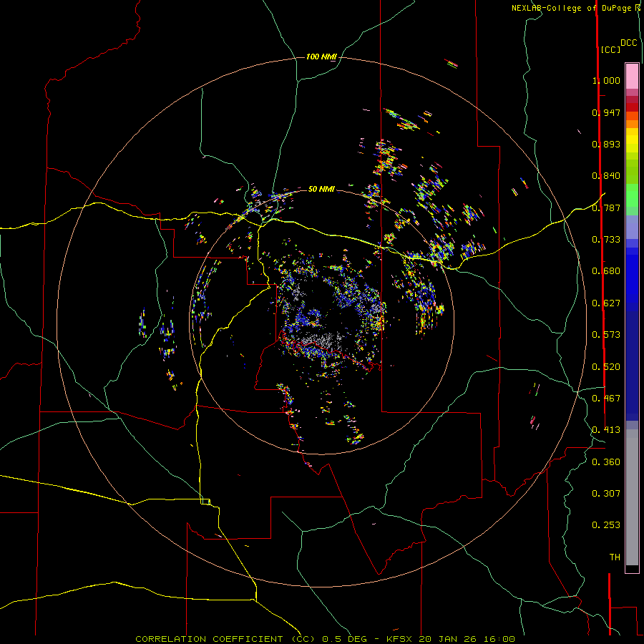The height and width of the screenshot is (644, 644).
Task: Pick the bright green color bar segment
Action: pyautogui.click(x=632, y=195)
